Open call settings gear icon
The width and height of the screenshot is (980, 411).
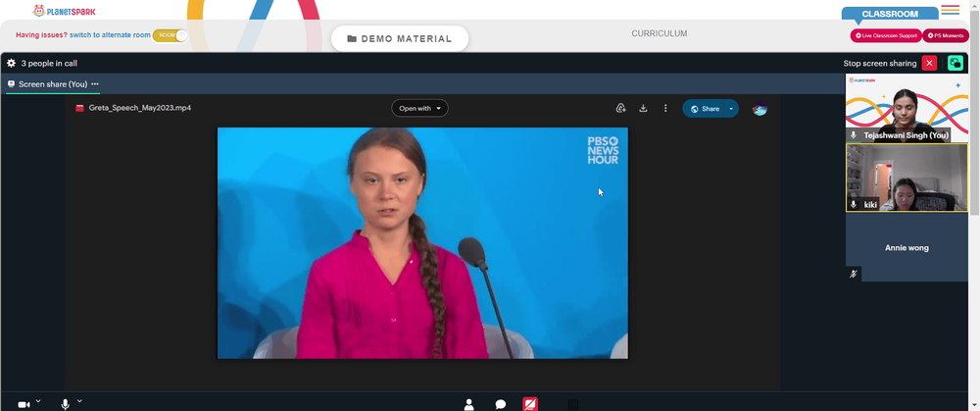point(11,63)
